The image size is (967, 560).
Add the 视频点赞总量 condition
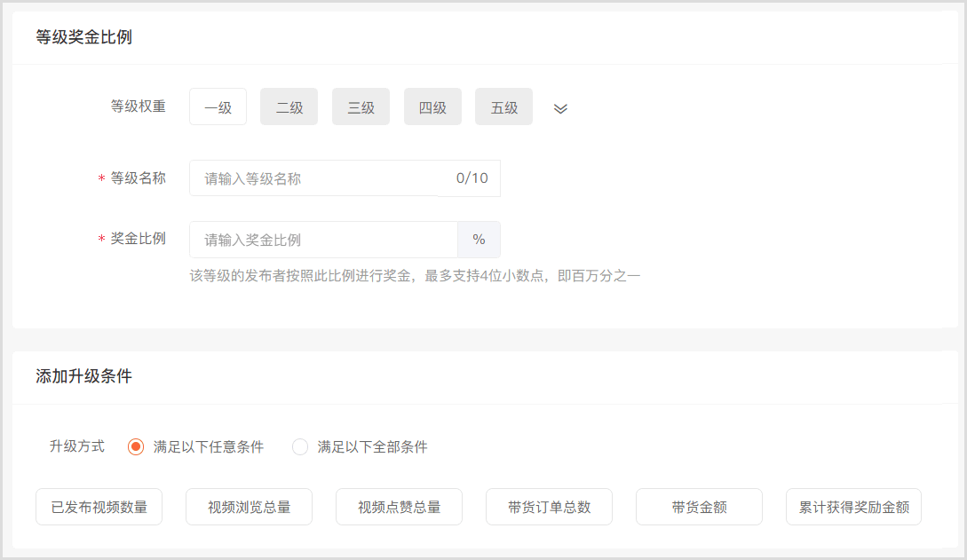(x=399, y=508)
